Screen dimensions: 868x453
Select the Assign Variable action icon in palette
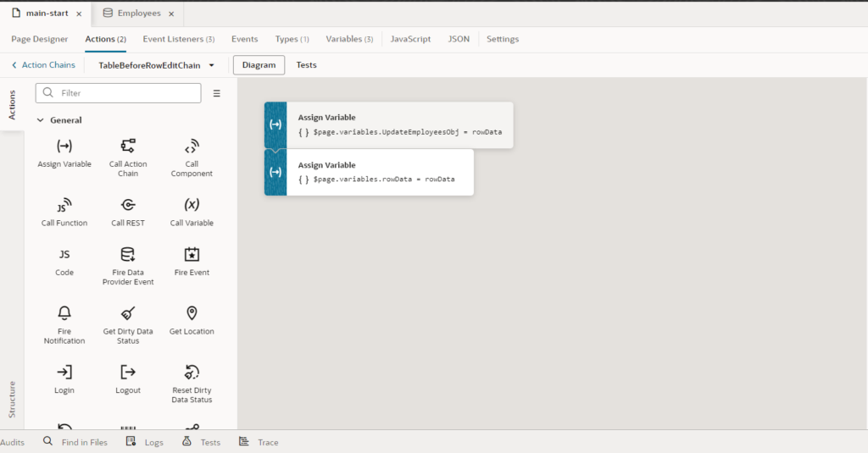(64, 146)
